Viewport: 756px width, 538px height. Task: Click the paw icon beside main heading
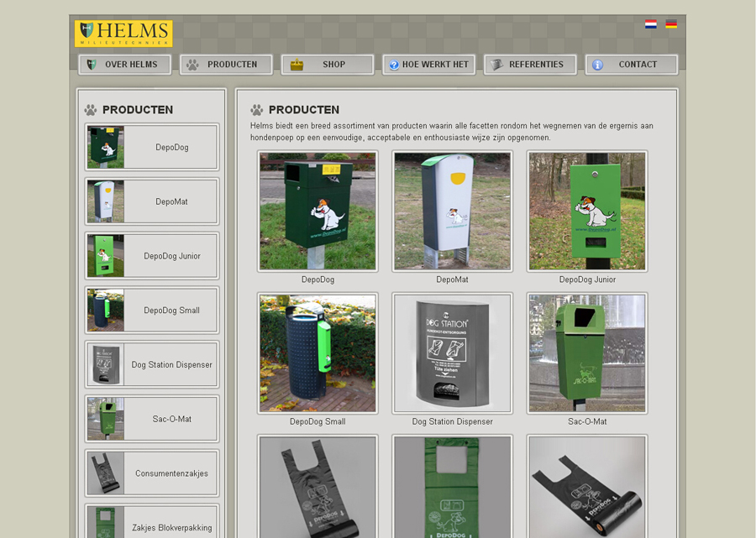click(x=257, y=110)
